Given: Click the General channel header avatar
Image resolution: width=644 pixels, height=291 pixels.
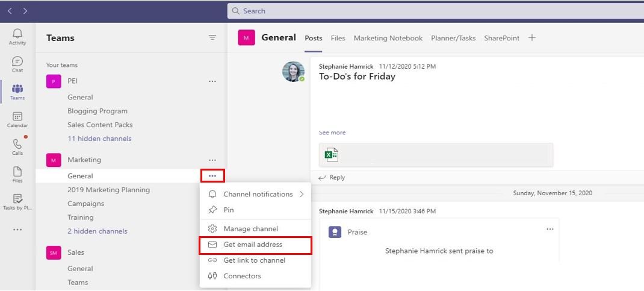Looking at the screenshot, I should (246, 38).
